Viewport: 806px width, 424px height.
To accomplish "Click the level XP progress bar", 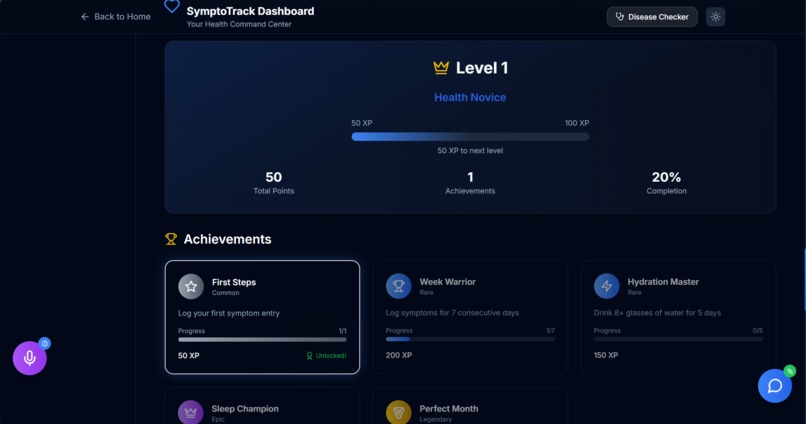I will (470, 137).
